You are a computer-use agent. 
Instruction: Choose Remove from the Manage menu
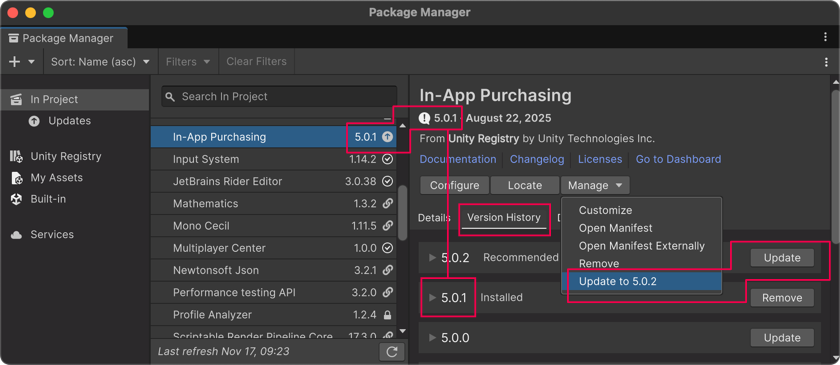(641, 263)
